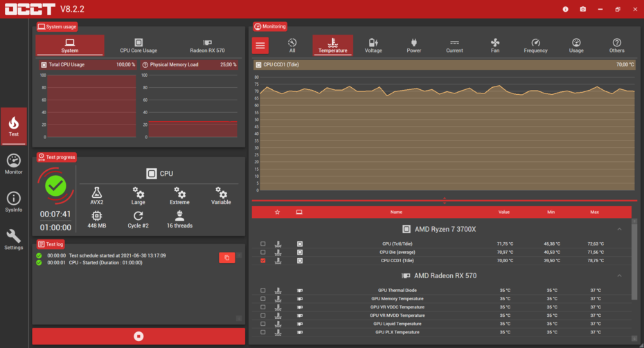Open Settings in the sidebar
The height and width of the screenshot is (348, 644).
click(14, 239)
